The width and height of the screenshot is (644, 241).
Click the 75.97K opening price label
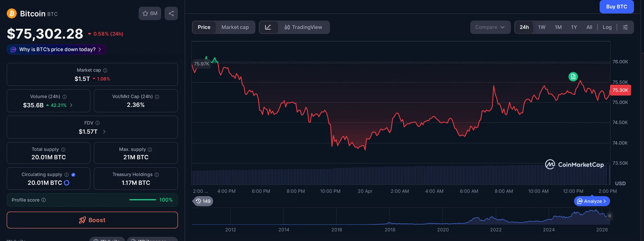click(x=202, y=64)
